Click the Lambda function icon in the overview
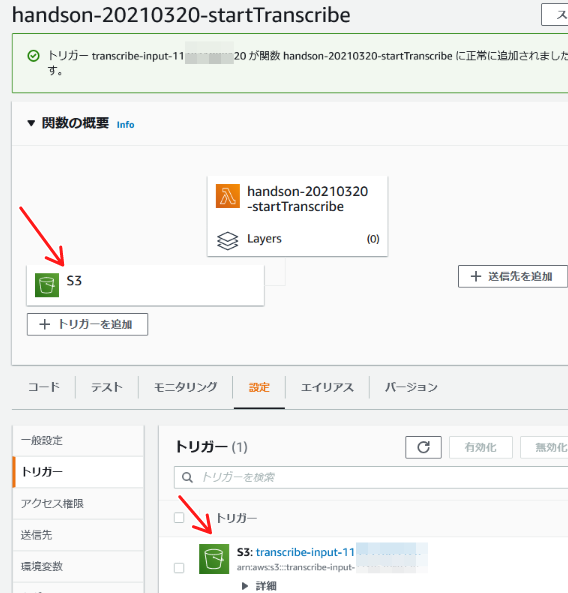 (x=228, y=196)
